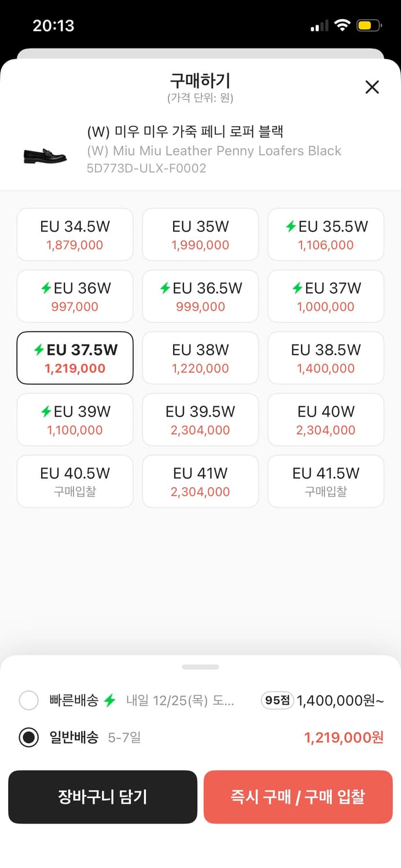Pick fast-delivery size EU 35.5W

click(x=326, y=234)
